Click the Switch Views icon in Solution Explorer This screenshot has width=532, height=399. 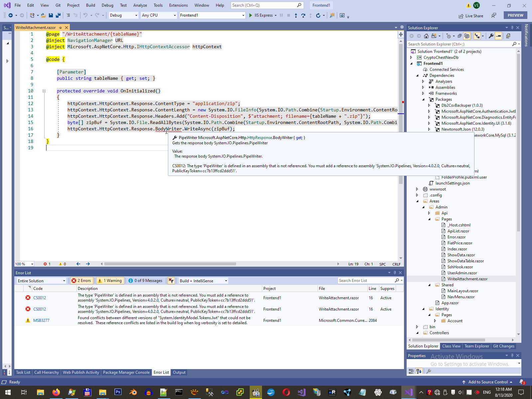(x=434, y=36)
